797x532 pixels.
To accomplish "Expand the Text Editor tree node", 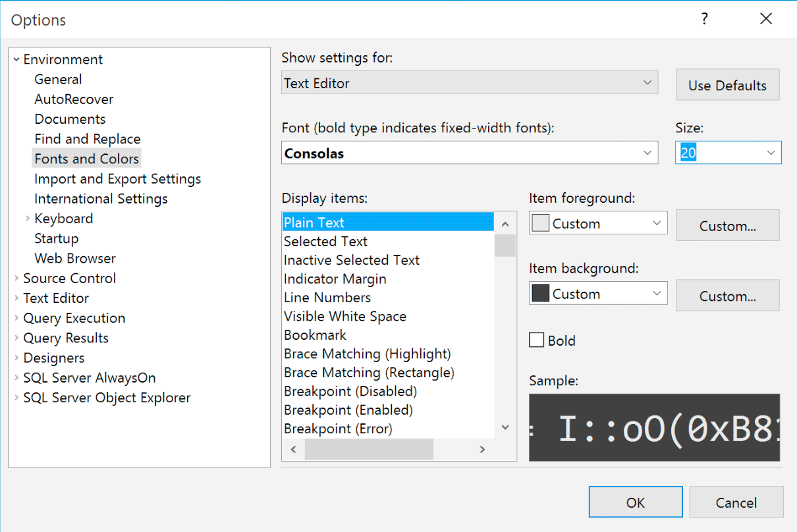I will pos(16,298).
